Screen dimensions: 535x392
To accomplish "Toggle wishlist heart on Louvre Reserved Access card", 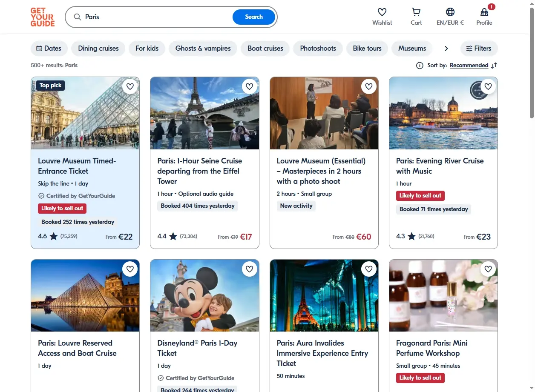I will point(130,269).
